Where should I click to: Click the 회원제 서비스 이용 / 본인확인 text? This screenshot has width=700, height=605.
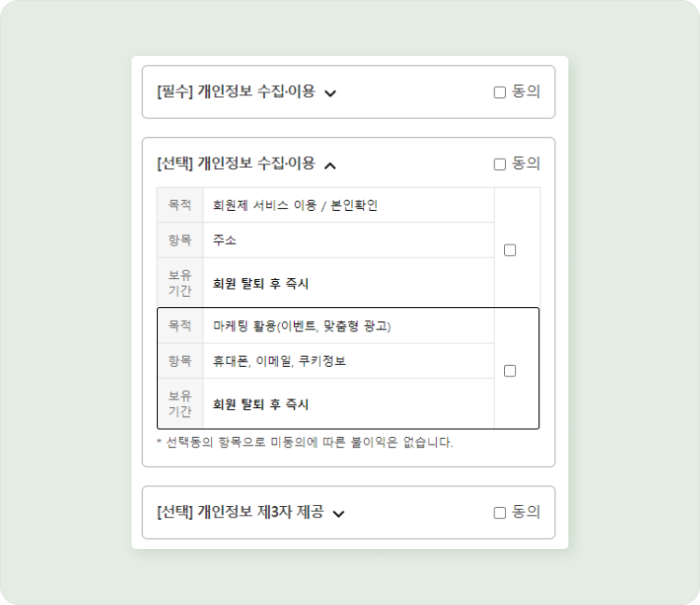295,205
